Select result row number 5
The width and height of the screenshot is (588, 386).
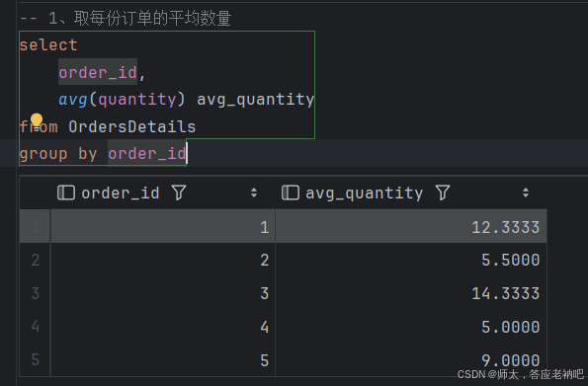(35, 359)
